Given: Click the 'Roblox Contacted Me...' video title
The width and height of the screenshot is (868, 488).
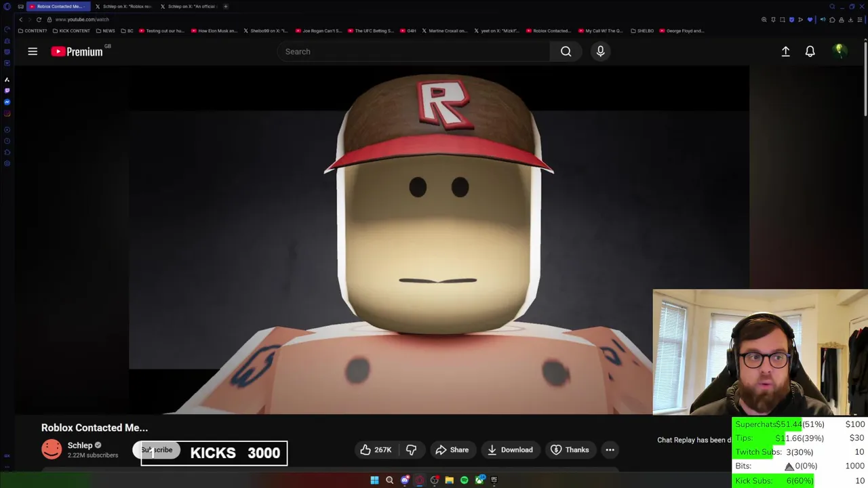Looking at the screenshot, I should pos(94,428).
